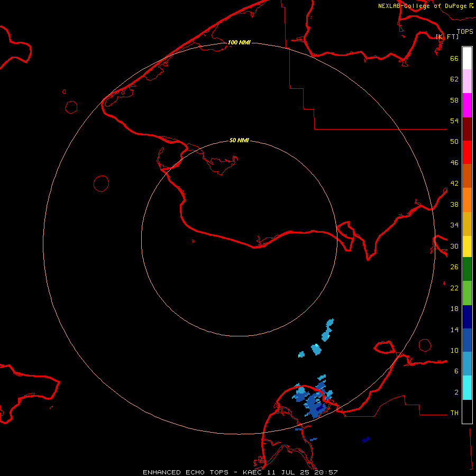Viewport: 476px width, 476px height.
Task: Click the gold 30-34 kft color band
Action: [467, 224]
